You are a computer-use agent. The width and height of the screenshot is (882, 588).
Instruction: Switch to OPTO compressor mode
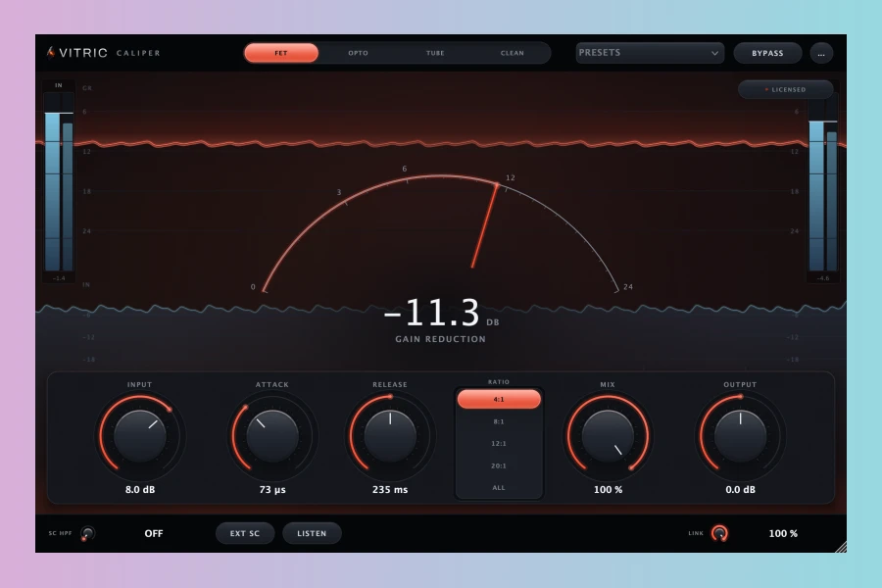(x=358, y=53)
